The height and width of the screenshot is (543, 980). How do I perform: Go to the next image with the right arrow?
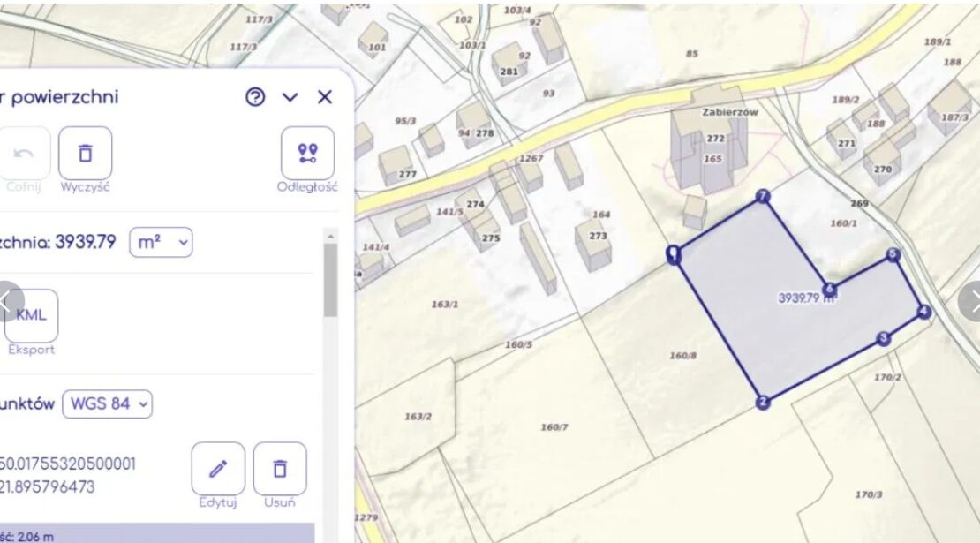[x=969, y=302]
